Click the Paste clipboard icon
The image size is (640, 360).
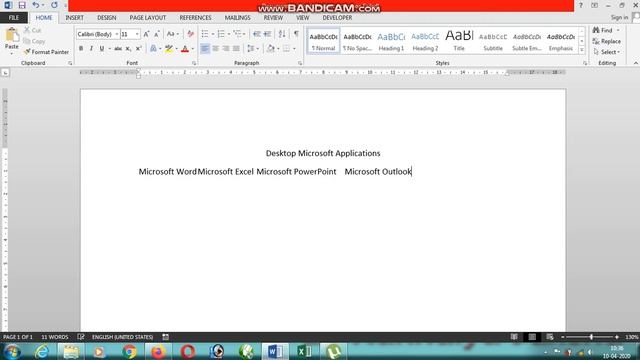click(12, 35)
